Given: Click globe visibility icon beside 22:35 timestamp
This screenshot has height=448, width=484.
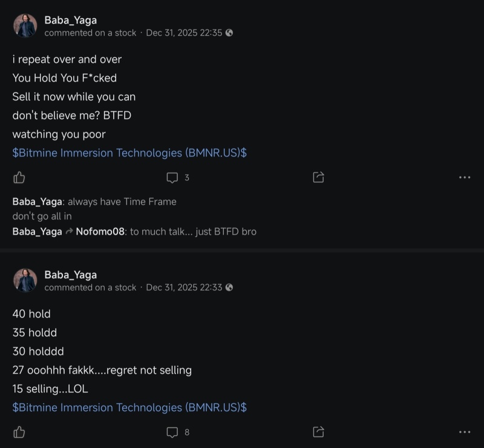Looking at the screenshot, I should (x=229, y=33).
